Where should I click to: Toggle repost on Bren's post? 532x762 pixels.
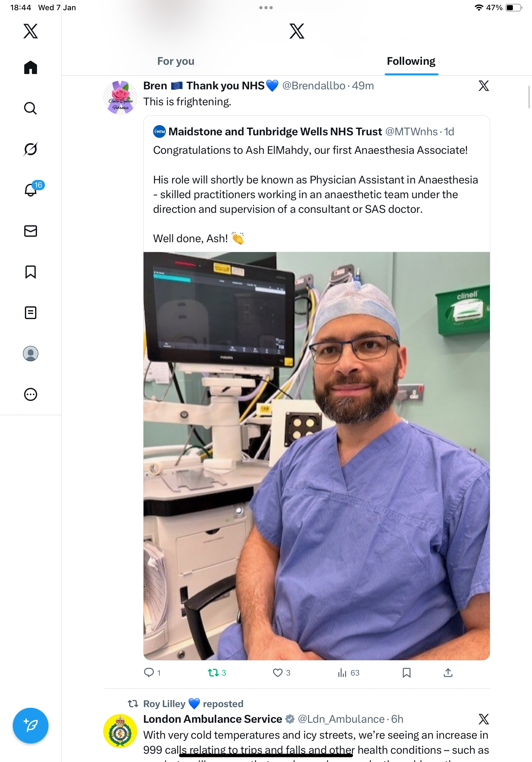pyautogui.click(x=213, y=673)
